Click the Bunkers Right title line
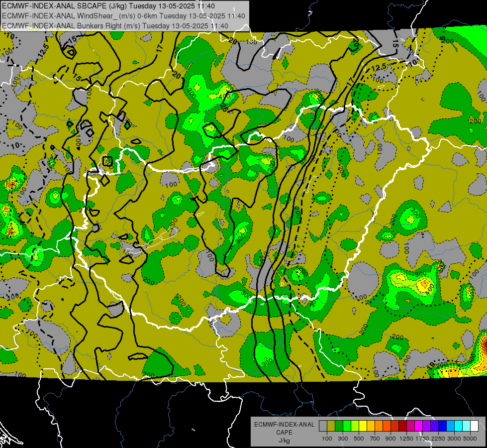 pyautogui.click(x=115, y=26)
